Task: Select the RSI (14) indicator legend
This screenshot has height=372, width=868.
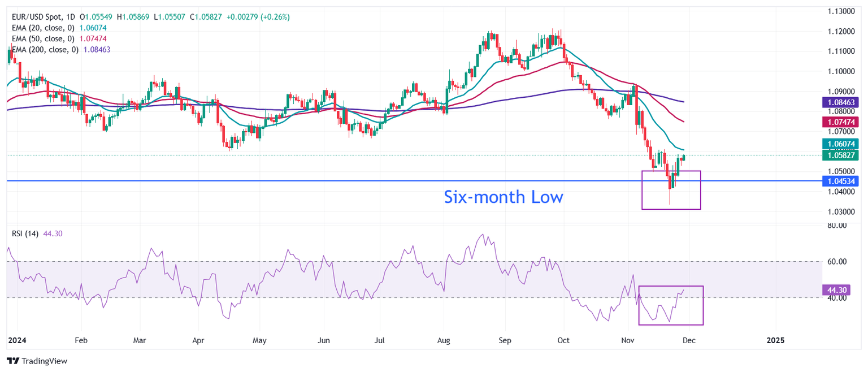Action: (25, 233)
